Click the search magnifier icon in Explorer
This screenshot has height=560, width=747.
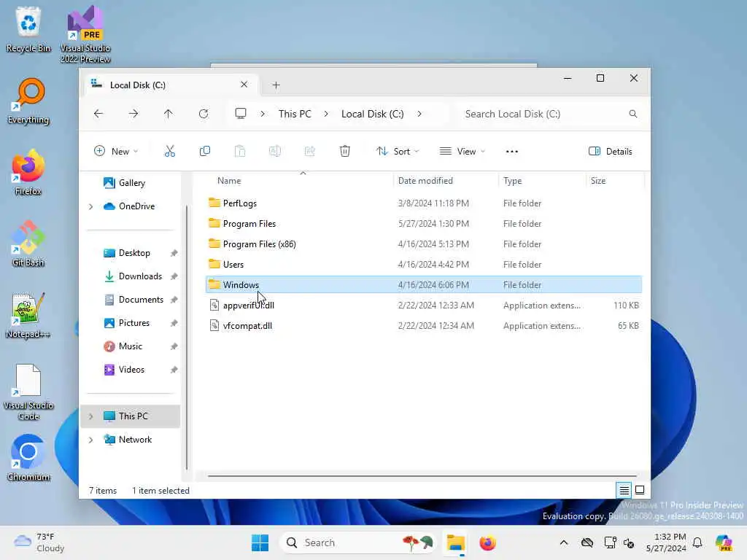[633, 114]
